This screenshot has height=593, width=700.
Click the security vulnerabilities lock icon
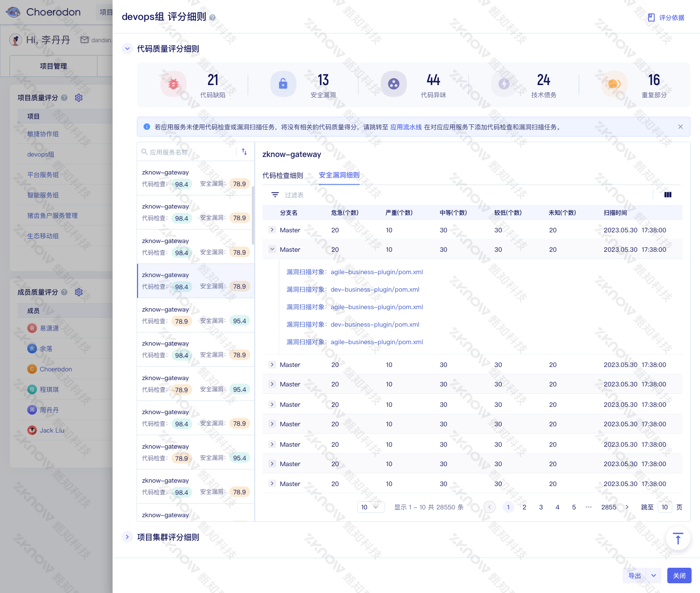pyautogui.click(x=283, y=84)
